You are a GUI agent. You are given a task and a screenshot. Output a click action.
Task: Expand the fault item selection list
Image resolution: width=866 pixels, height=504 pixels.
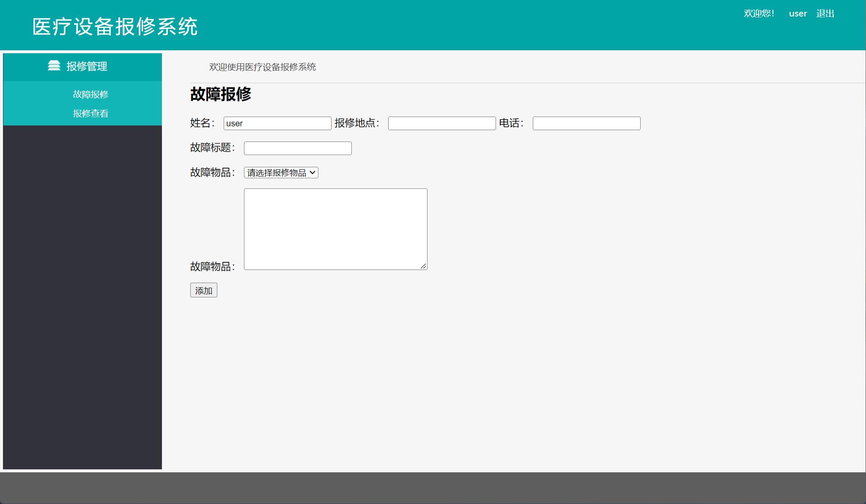(x=281, y=172)
